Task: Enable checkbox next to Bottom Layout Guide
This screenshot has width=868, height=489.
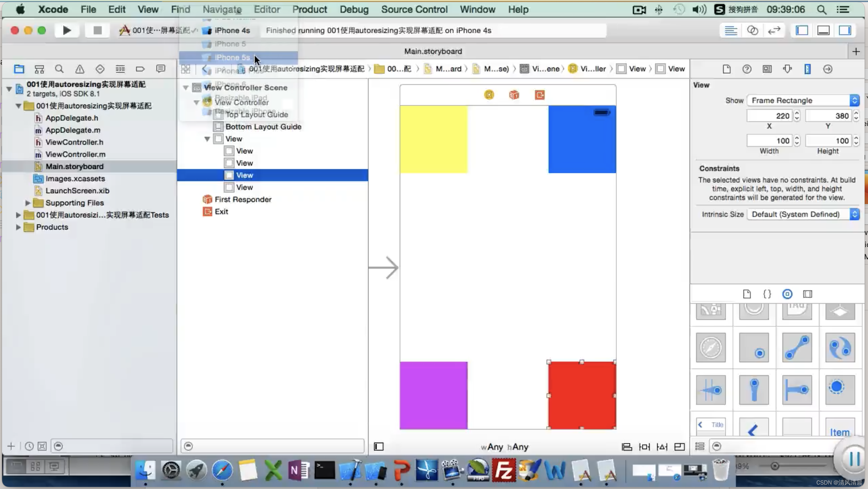Action: coord(218,126)
